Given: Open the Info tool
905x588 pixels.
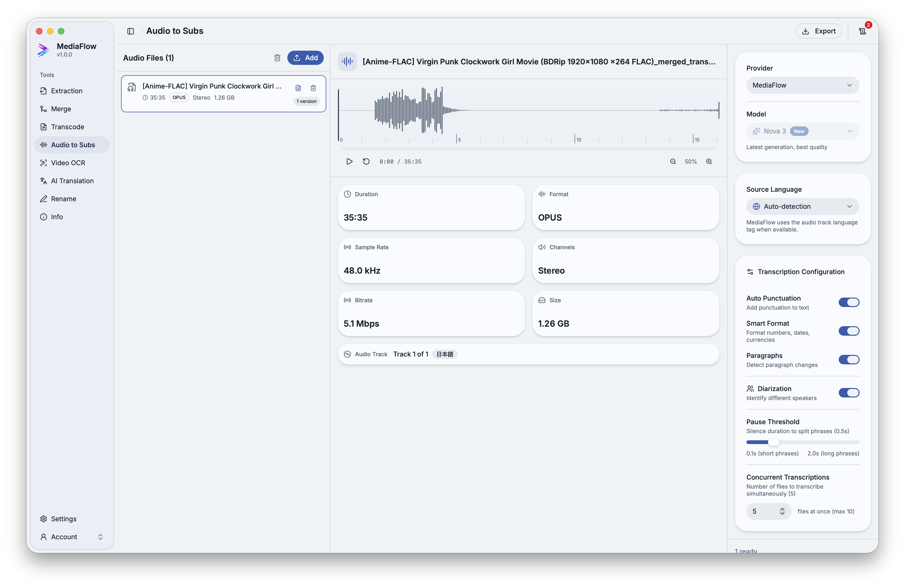Looking at the screenshot, I should pos(72,217).
